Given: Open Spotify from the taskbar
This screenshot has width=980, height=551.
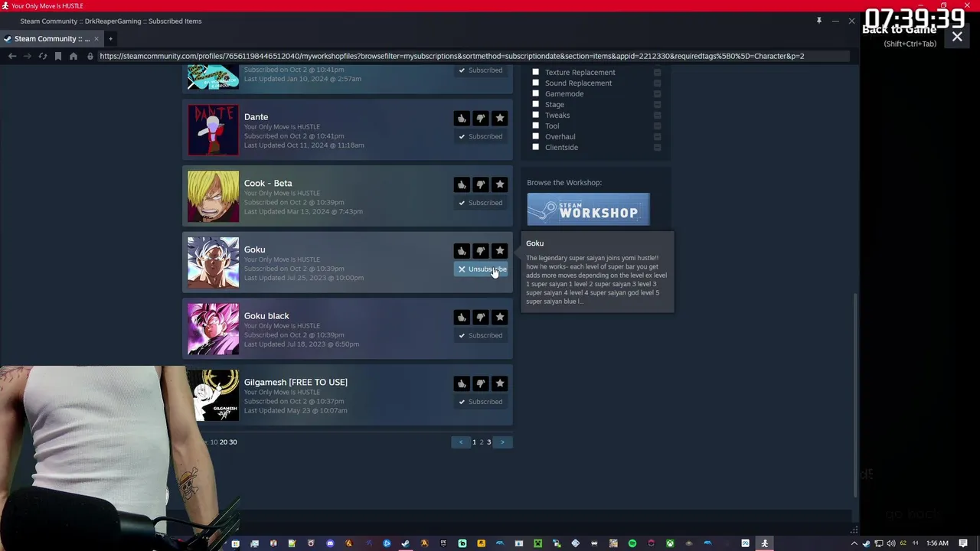Looking at the screenshot, I should 632,543.
